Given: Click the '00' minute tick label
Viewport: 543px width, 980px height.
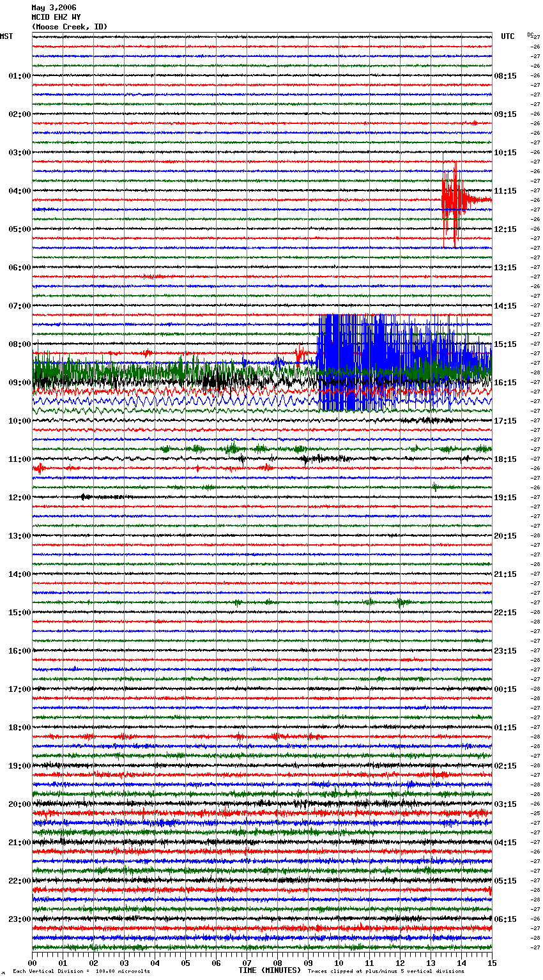Looking at the screenshot, I should pos(33,963).
